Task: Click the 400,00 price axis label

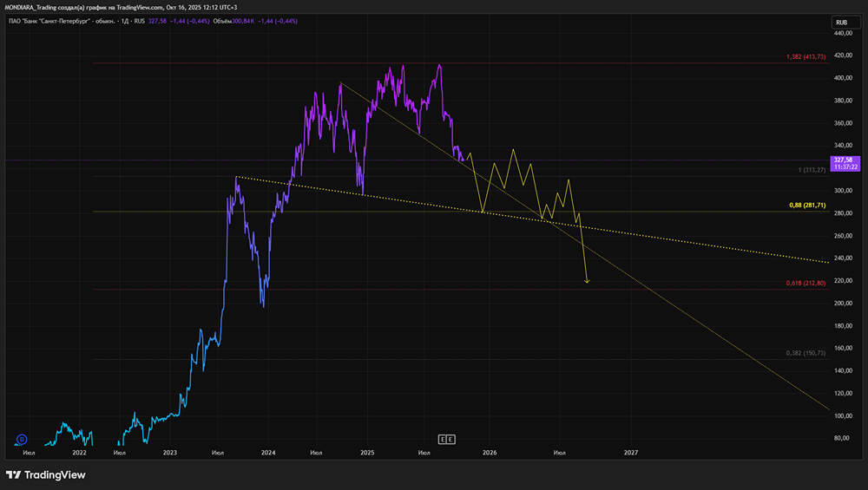Action: coord(843,78)
